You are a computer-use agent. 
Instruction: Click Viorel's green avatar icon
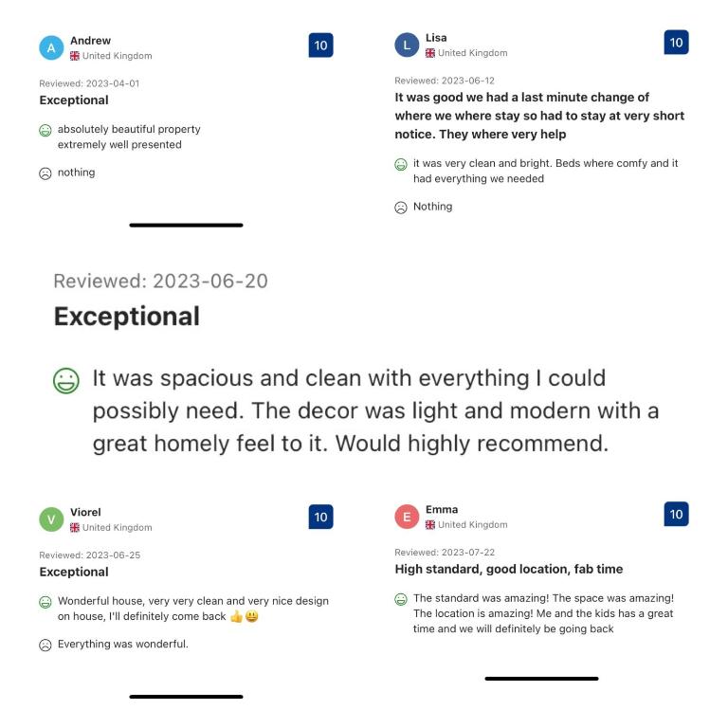(x=51, y=519)
